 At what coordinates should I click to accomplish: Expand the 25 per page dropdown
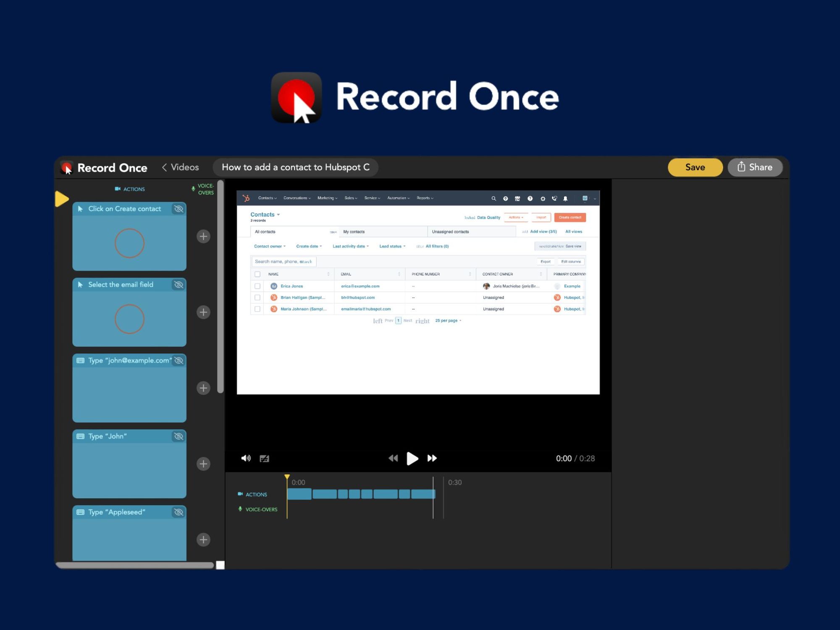448,320
